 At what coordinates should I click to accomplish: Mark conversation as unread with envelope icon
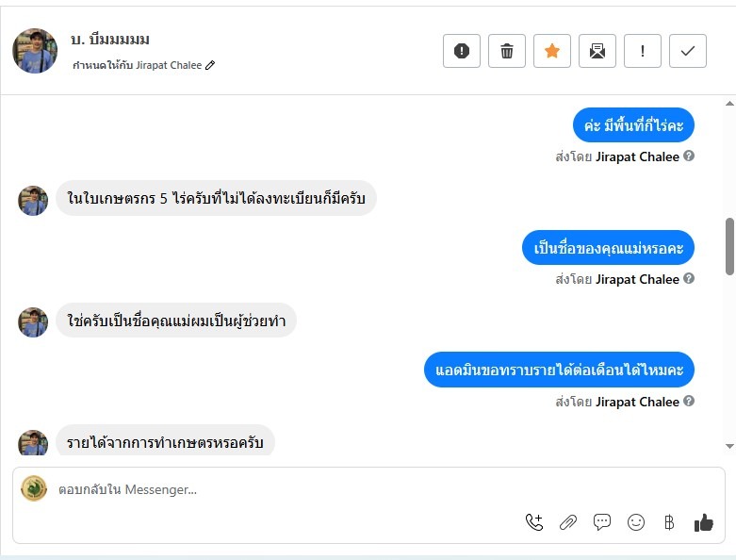click(x=597, y=51)
